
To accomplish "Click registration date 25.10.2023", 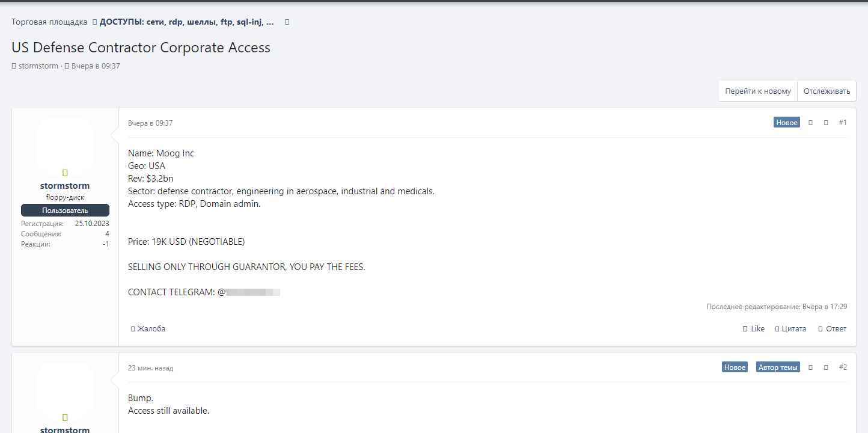I will [92, 224].
